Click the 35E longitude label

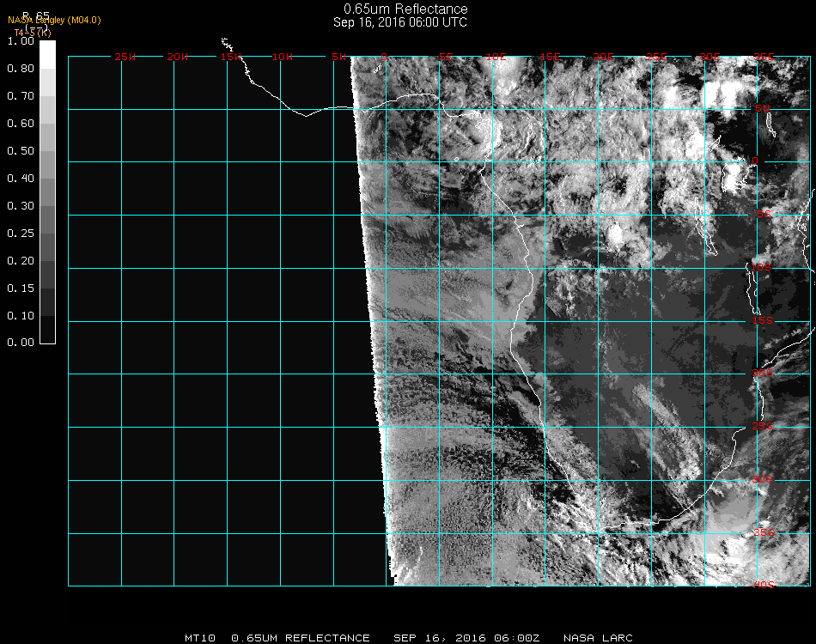pyautogui.click(x=764, y=57)
